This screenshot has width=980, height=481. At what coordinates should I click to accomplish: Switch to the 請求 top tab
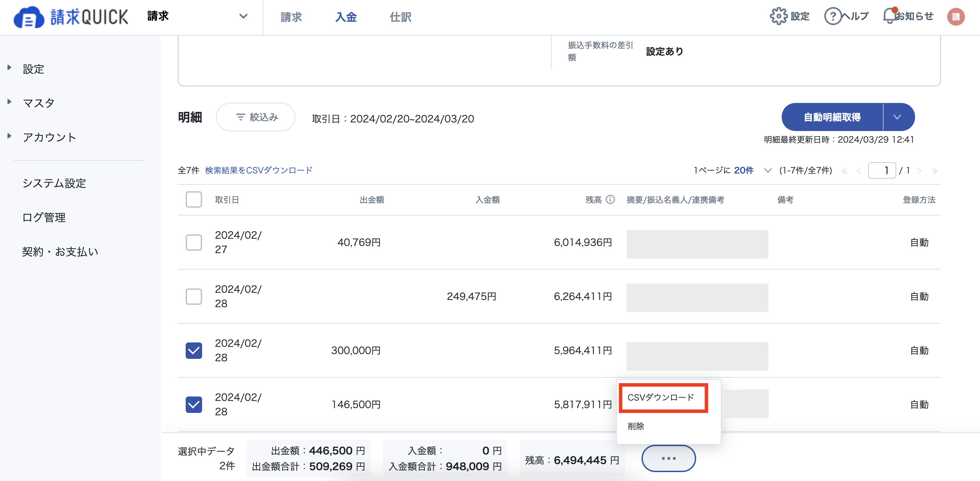pyautogui.click(x=291, y=17)
